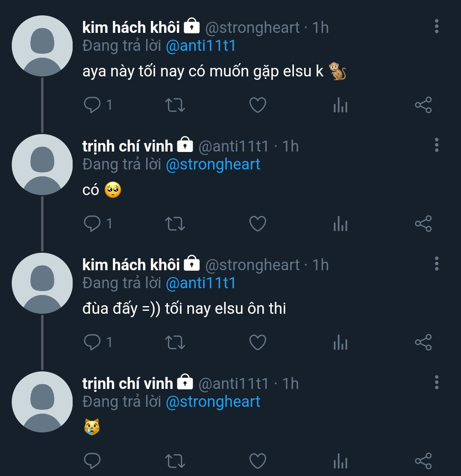Reply to the crying cat emoji tweet

point(92,461)
